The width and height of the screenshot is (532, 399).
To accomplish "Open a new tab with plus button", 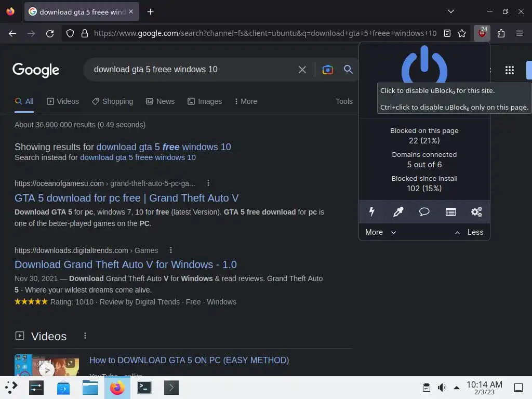I will point(150,12).
